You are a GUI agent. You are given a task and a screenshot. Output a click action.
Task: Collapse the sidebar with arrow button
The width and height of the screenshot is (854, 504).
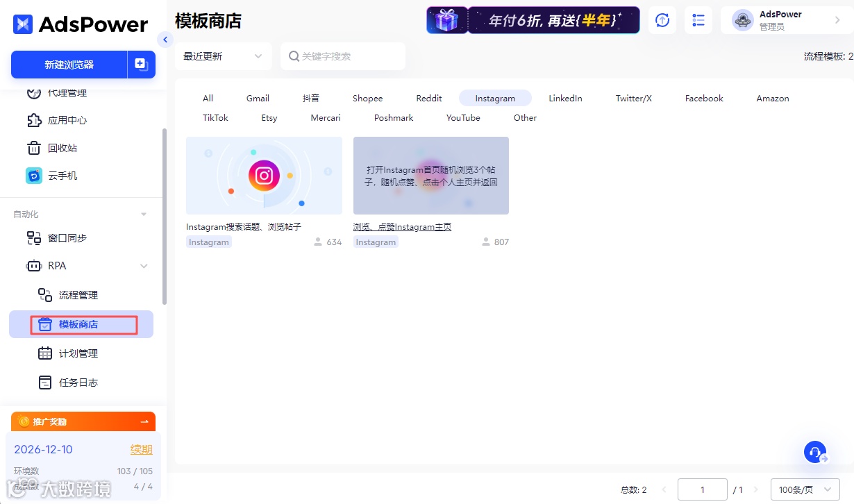(x=165, y=40)
